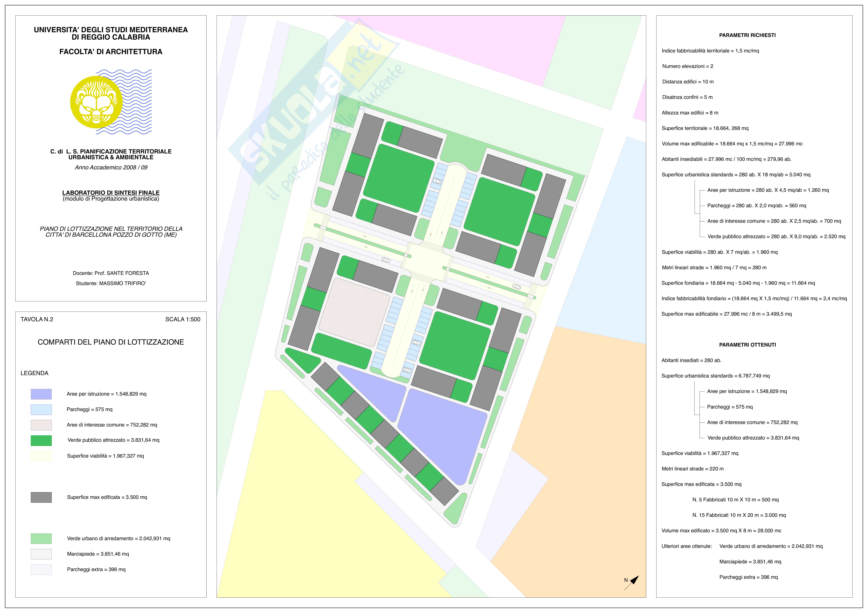Click the gray Superfice max edificata swatch

41,497
